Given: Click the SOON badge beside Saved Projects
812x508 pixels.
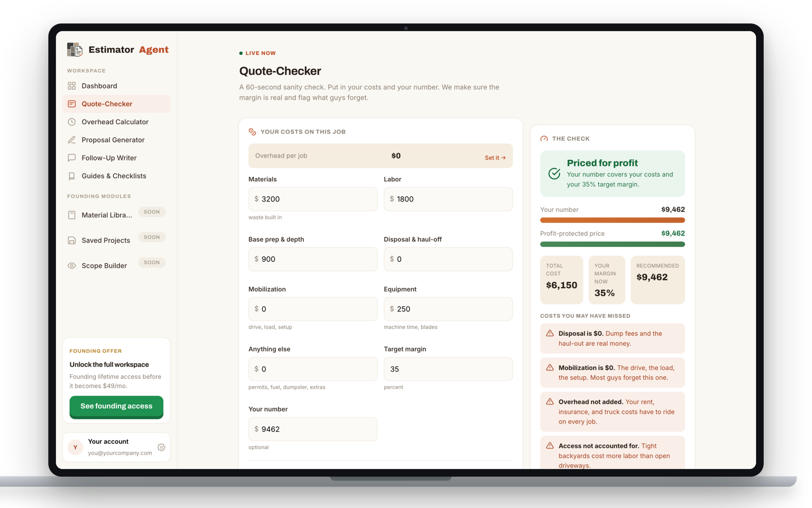Looking at the screenshot, I should (x=152, y=237).
